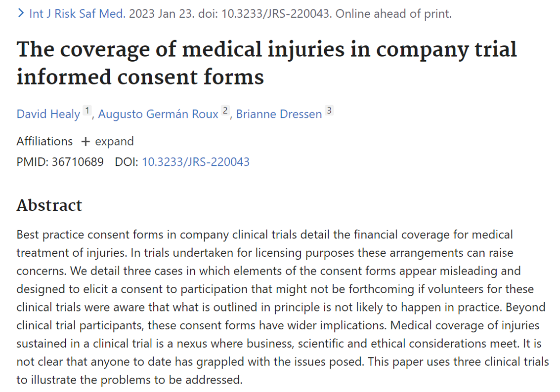Open author Brianne Dressen's link
This screenshot has width=560, height=392.
click(279, 114)
